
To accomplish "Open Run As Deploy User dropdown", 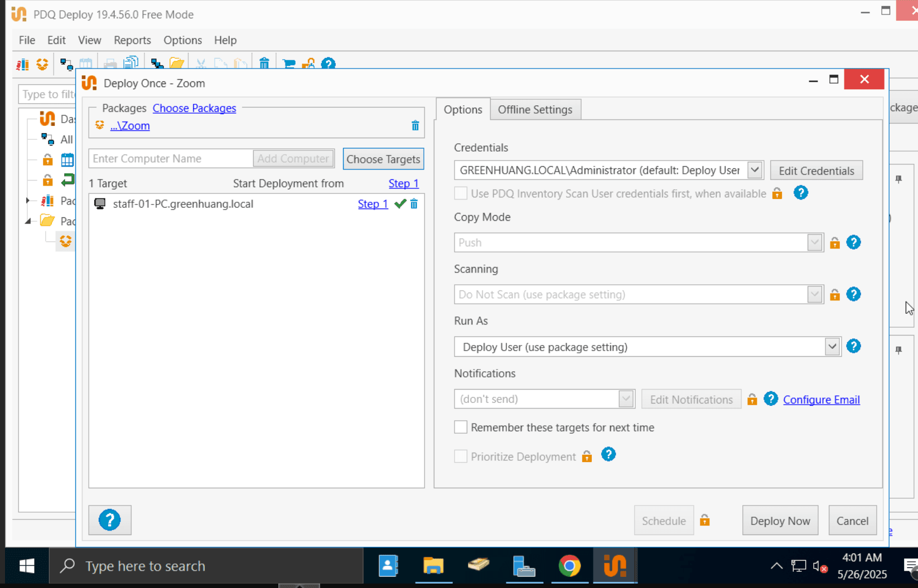I will click(x=832, y=347).
